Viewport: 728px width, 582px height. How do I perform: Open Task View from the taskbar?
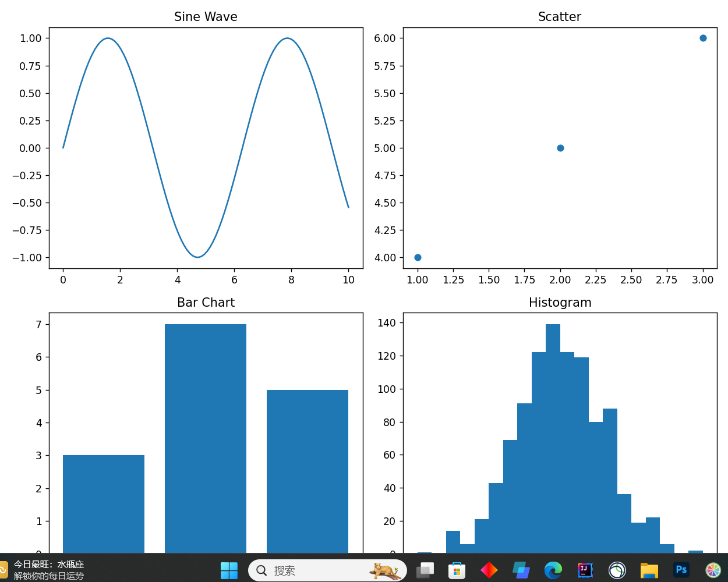pyautogui.click(x=425, y=570)
